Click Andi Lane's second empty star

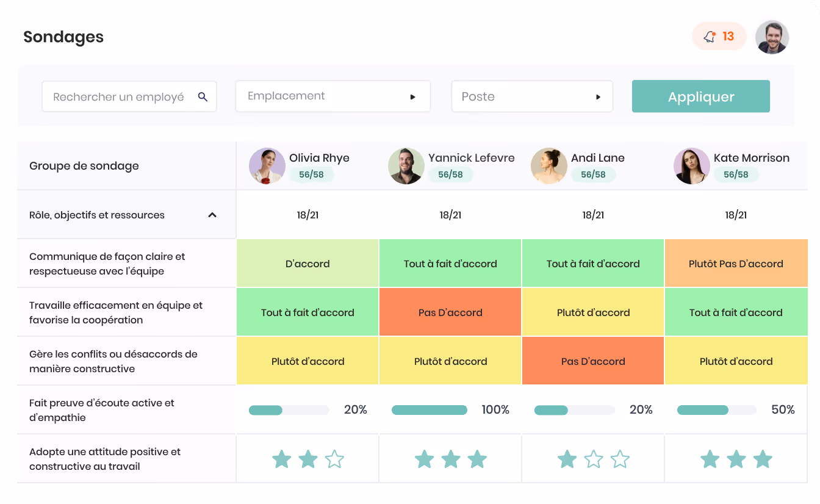(x=594, y=459)
